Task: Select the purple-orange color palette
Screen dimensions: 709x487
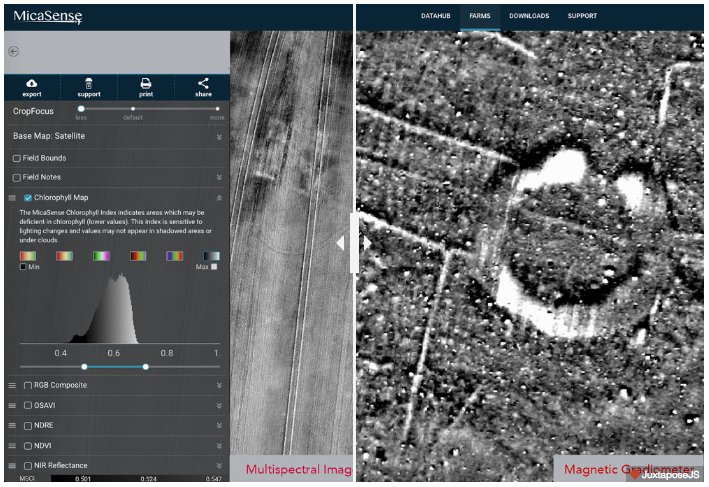Action: [x=175, y=256]
